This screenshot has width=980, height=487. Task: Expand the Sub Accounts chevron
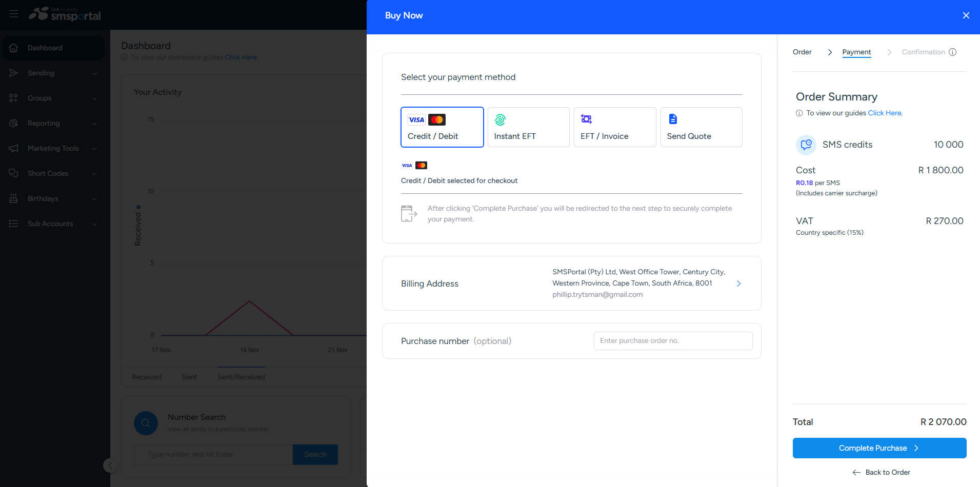[x=94, y=224]
